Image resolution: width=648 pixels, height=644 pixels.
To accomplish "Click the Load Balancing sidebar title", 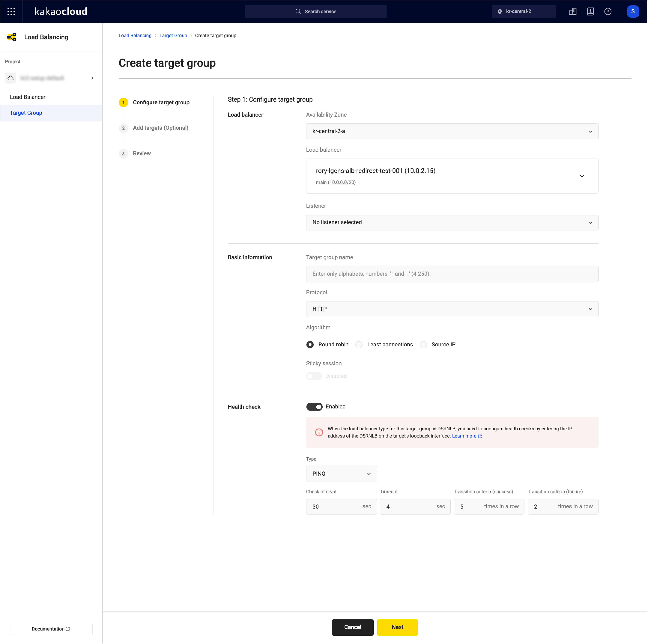I will [x=46, y=37].
